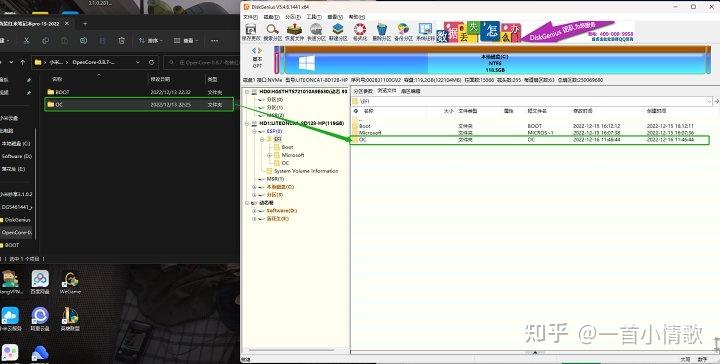This screenshot has width=720, height=364.
Task: Open the view dropdown in File Explorer
Action: coord(186,41)
